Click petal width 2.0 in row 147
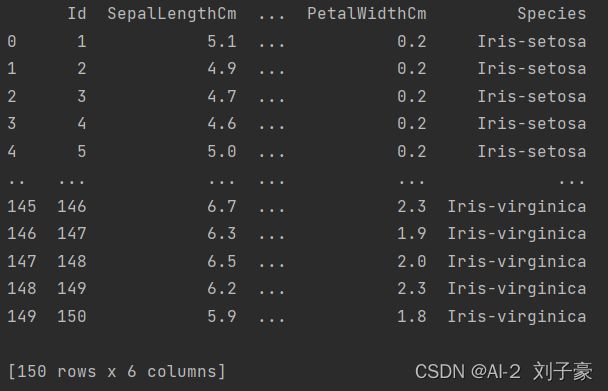 click(412, 262)
